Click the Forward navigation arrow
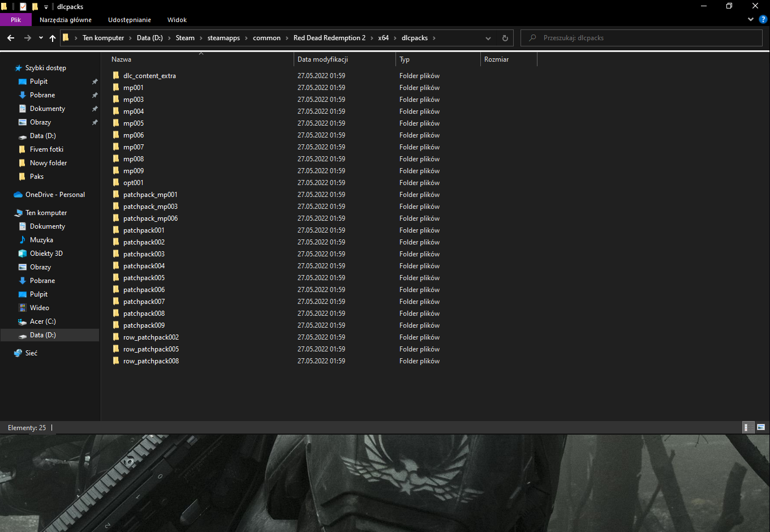Screen dimensions: 770x532 (x=27, y=38)
